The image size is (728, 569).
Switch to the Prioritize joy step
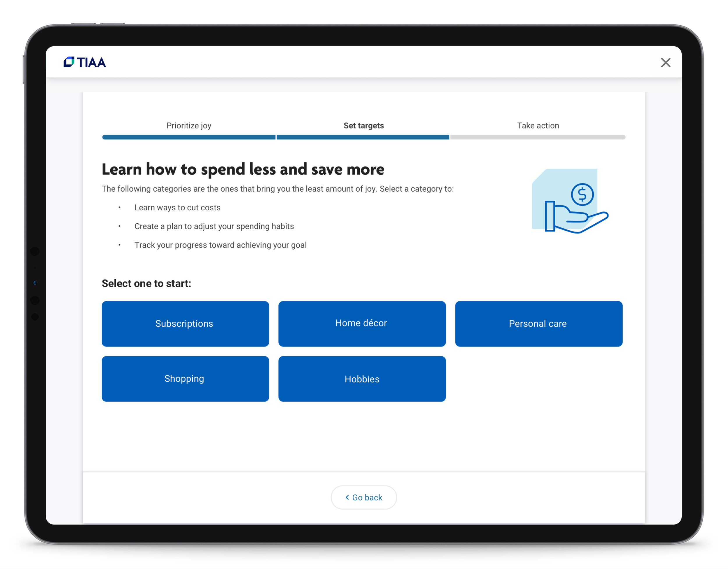click(189, 126)
